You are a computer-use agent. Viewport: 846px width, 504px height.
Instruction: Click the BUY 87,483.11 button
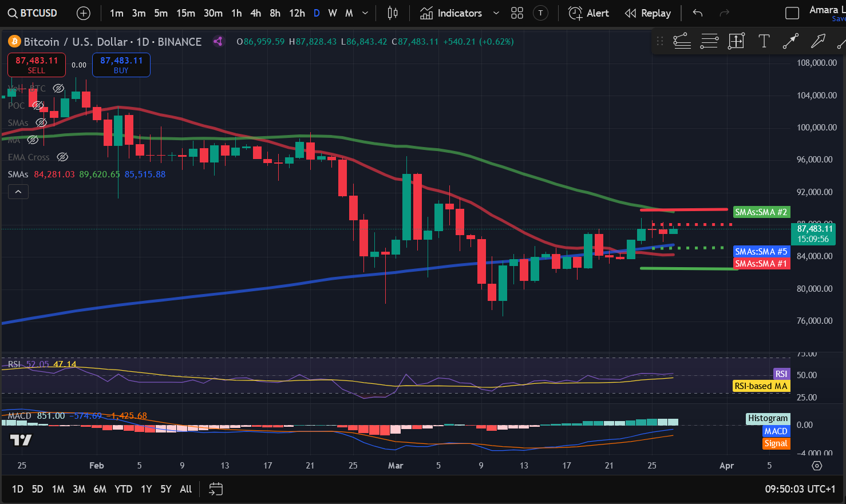coord(121,65)
